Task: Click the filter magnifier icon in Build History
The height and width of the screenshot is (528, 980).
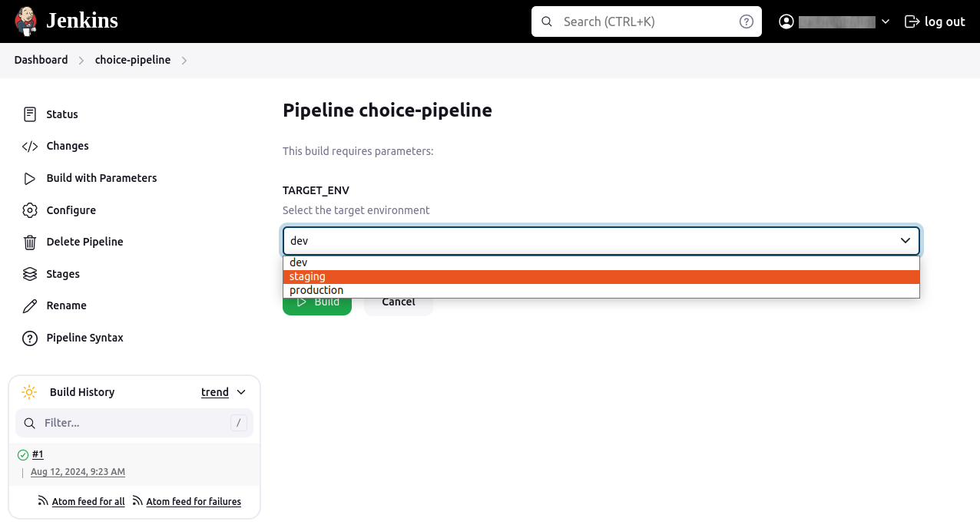Action: (30, 424)
